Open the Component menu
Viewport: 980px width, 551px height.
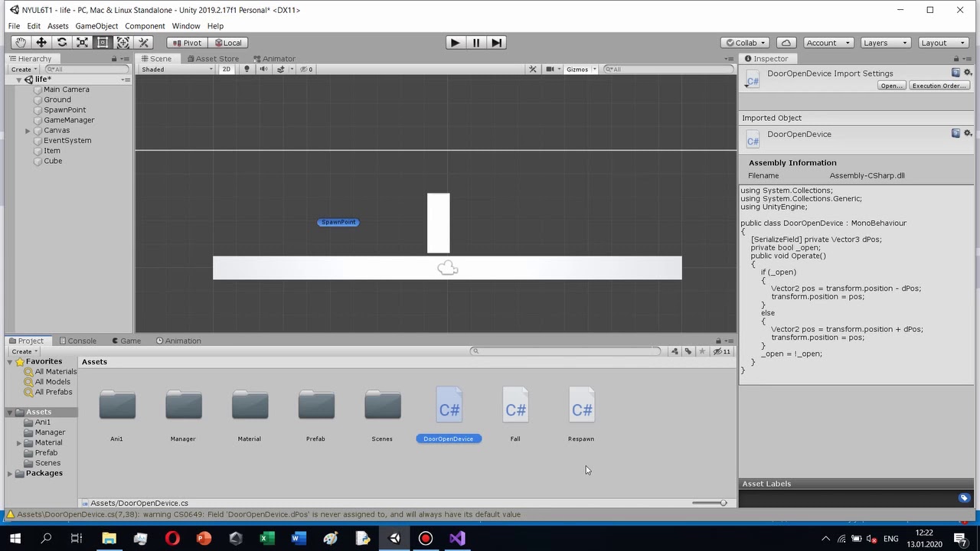[145, 26]
